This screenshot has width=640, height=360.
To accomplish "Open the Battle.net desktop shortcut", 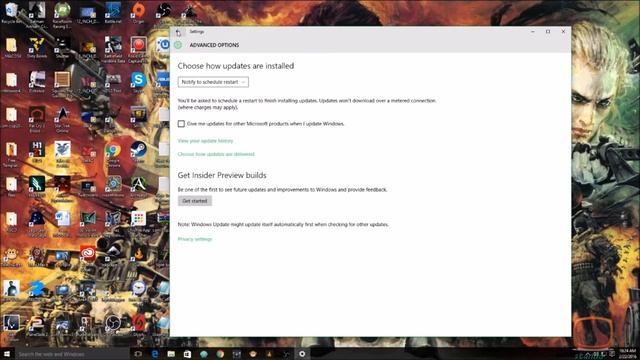I will point(113,12).
